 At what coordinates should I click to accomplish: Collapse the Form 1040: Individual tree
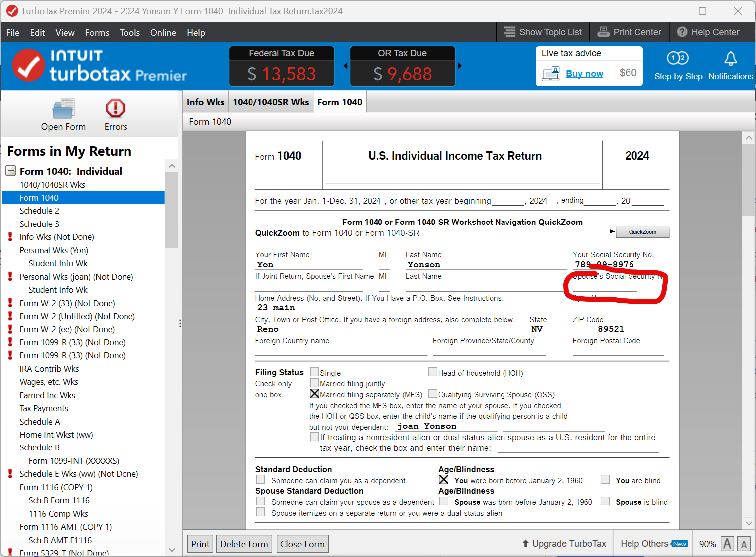coord(10,171)
